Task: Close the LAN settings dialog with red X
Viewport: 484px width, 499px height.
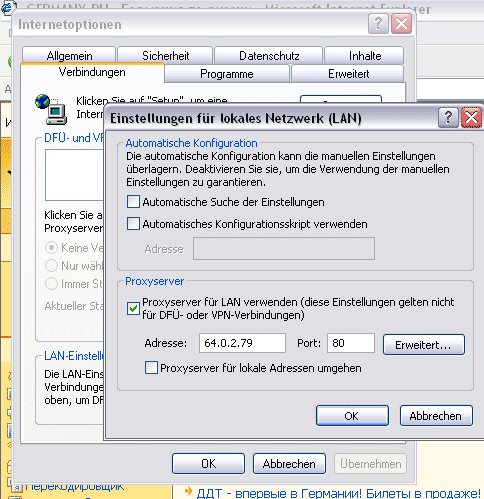Action: (x=471, y=118)
